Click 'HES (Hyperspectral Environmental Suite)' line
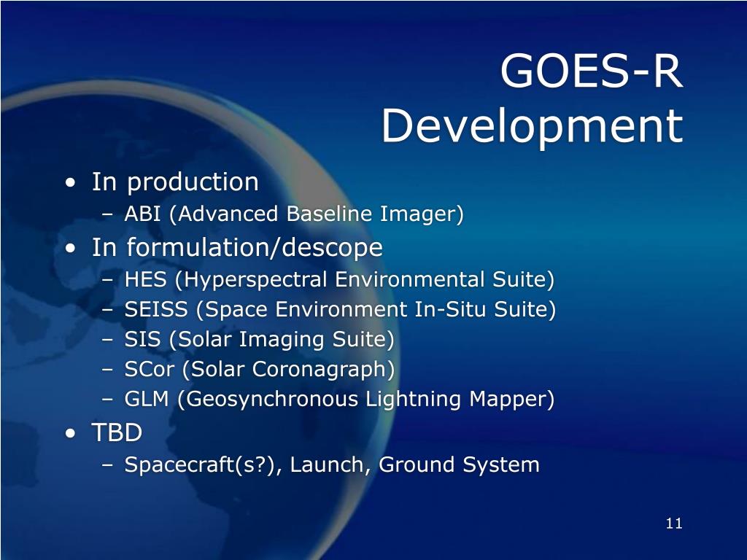This screenshot has height=560, width=747. click(339, 279)
